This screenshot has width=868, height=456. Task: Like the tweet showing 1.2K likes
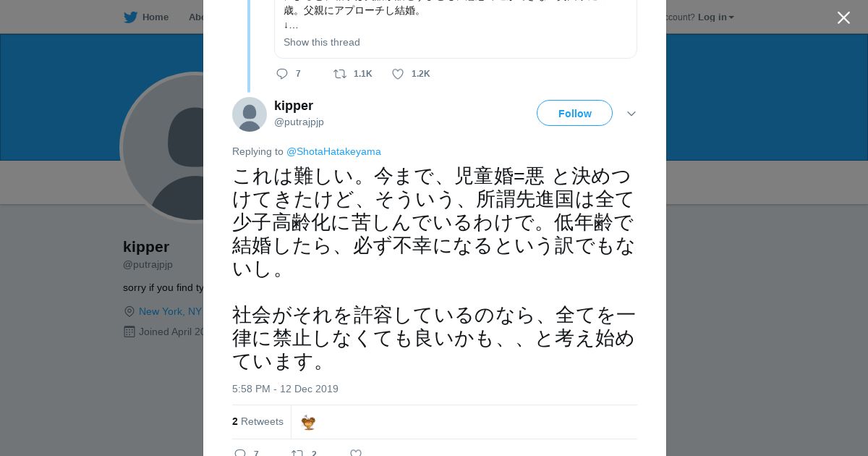tap(398, 74)
